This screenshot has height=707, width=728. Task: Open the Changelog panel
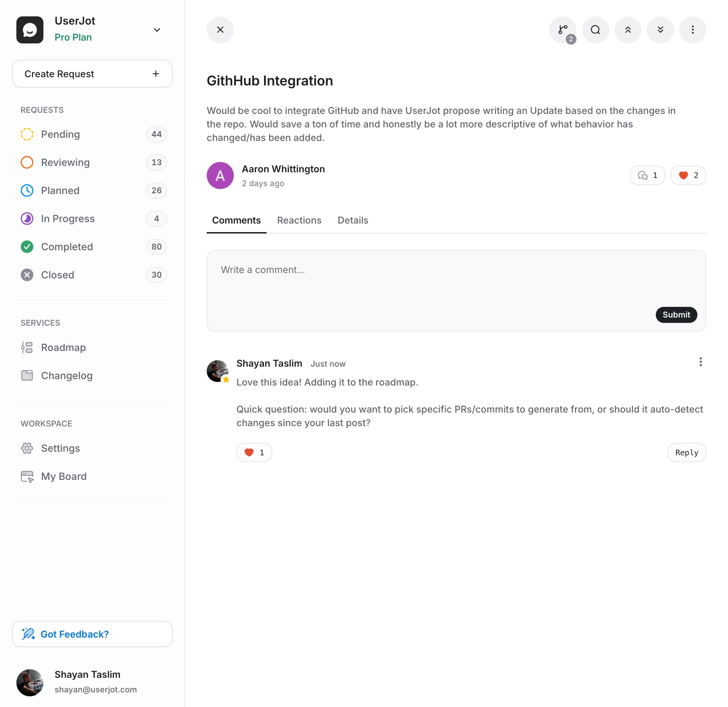click(67, 376)
